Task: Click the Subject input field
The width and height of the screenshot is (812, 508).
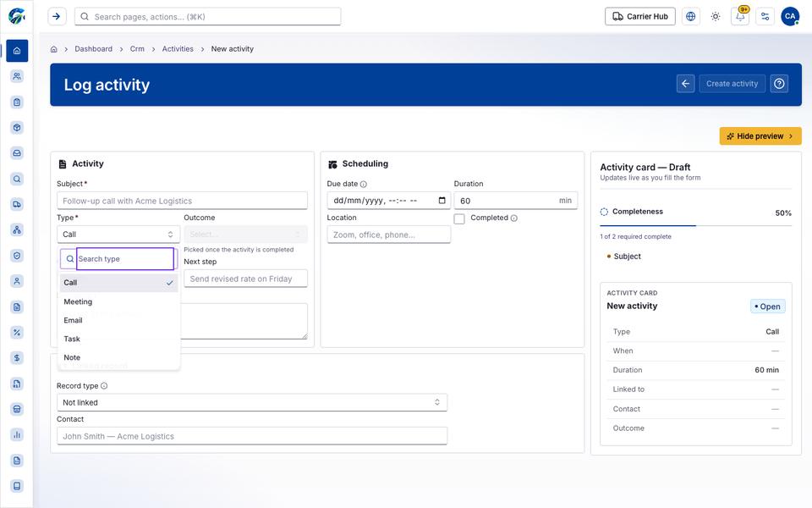Action: (183, 201)
